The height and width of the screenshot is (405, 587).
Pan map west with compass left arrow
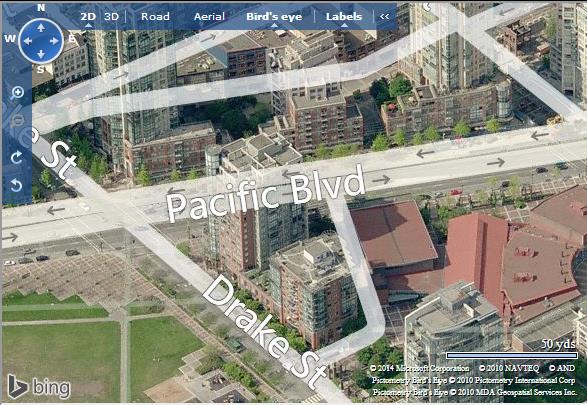click(x=28, y=41)
